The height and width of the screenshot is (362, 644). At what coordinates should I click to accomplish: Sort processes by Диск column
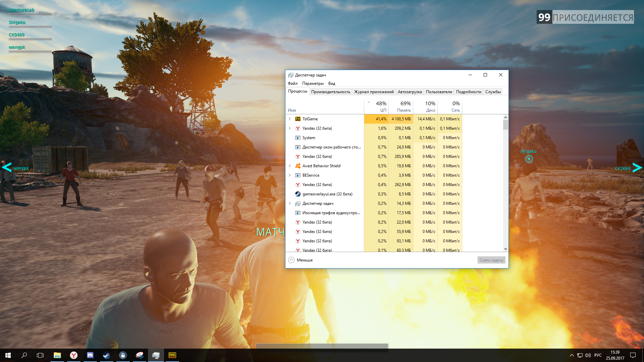[425, 107]
